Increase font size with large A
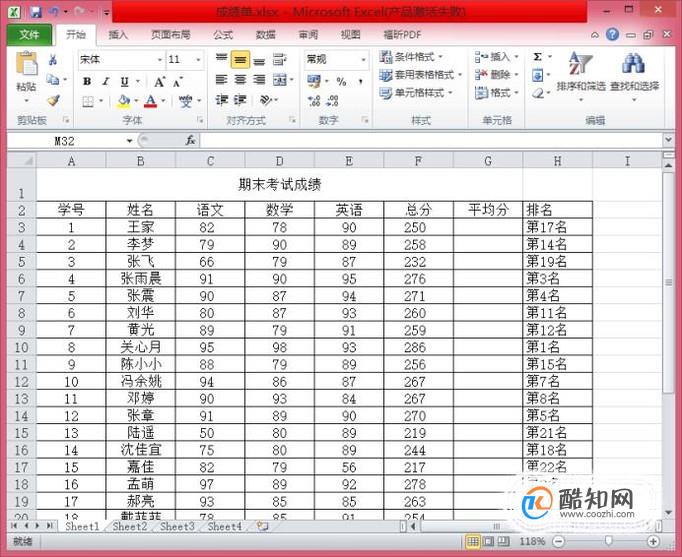 [159, 82]
